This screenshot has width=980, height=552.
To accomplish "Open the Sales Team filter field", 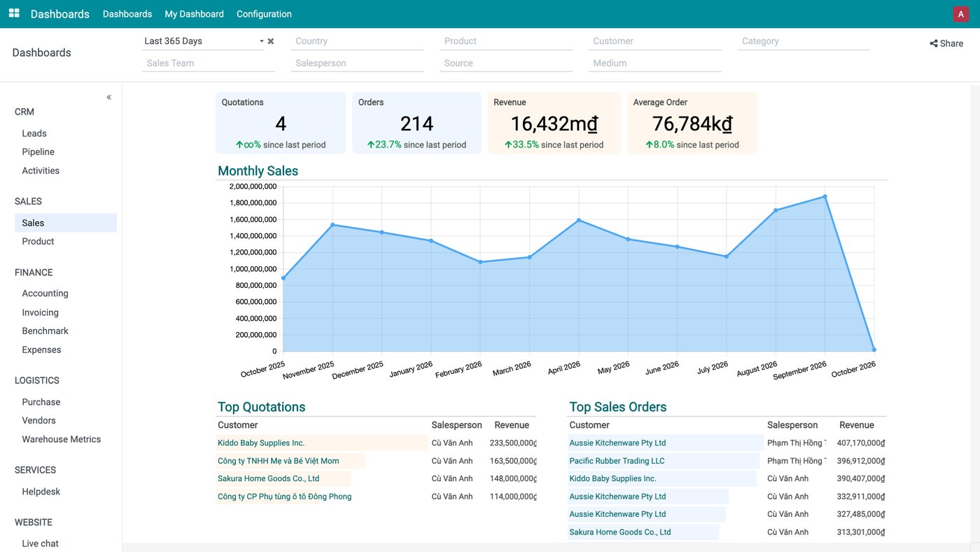I will click(208, 63).
